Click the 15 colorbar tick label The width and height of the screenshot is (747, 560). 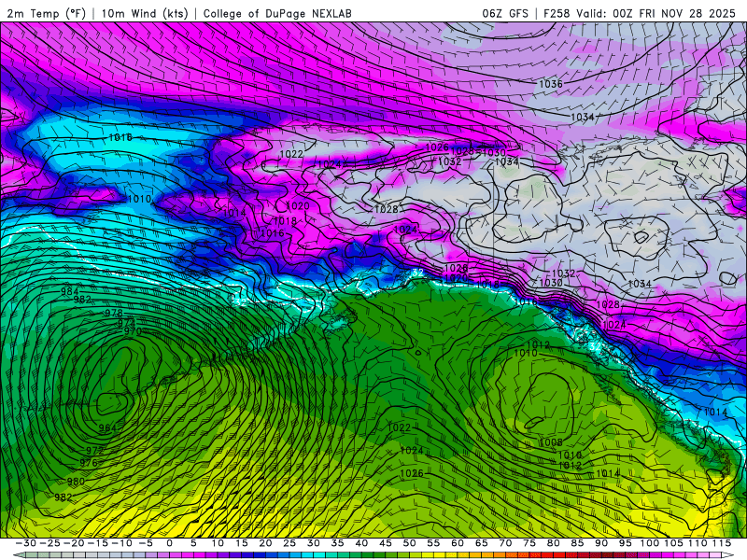point(242,543)
